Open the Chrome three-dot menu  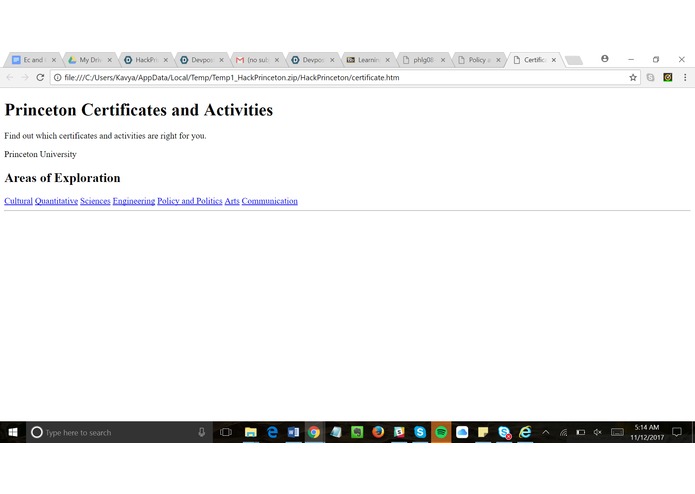685,78
